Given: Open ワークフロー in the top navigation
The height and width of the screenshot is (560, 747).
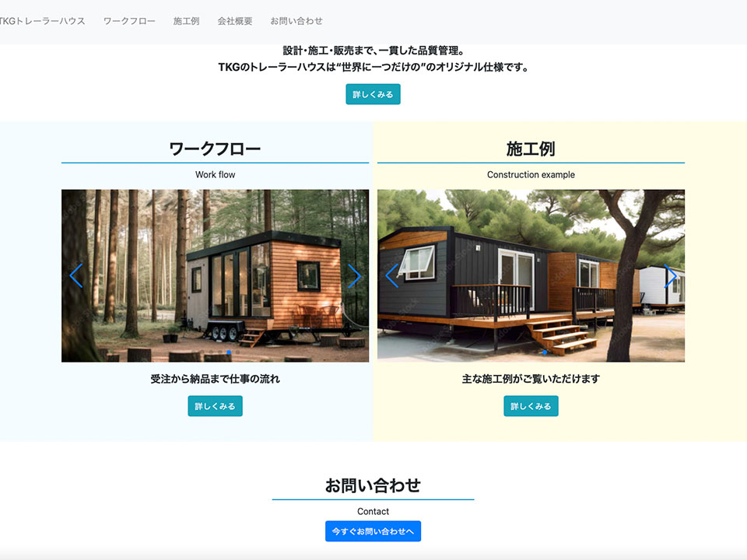Looking at the screenshot, I should tap(129, 21).
